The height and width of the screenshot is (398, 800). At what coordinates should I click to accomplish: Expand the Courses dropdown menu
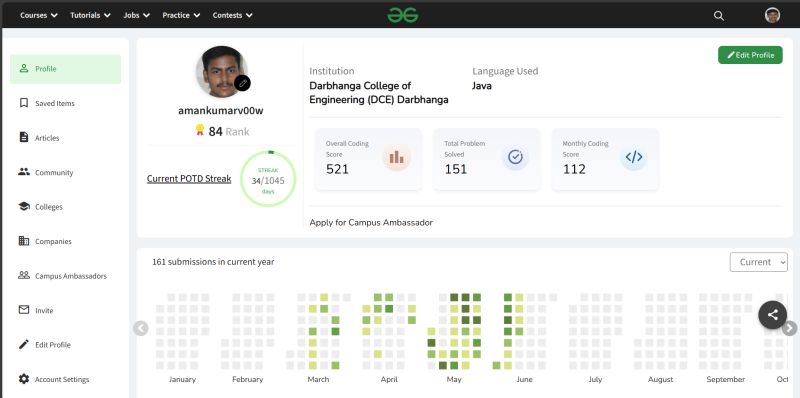39,15
